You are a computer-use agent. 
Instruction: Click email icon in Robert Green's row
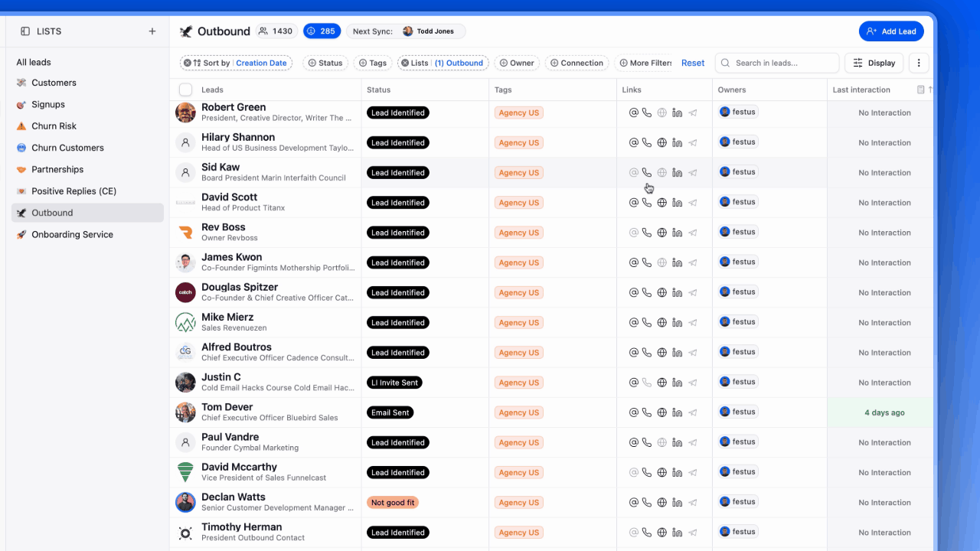633,112
